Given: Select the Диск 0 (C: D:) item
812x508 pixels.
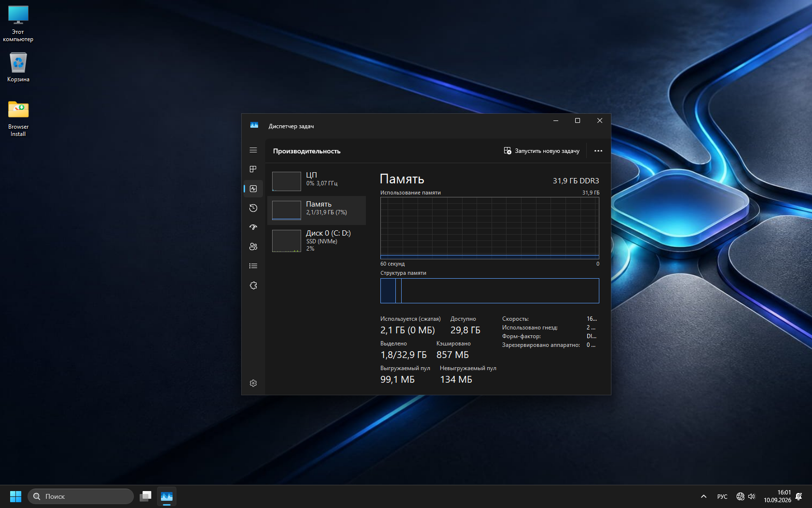Looking at the screenshot, I should click(317, 240).
